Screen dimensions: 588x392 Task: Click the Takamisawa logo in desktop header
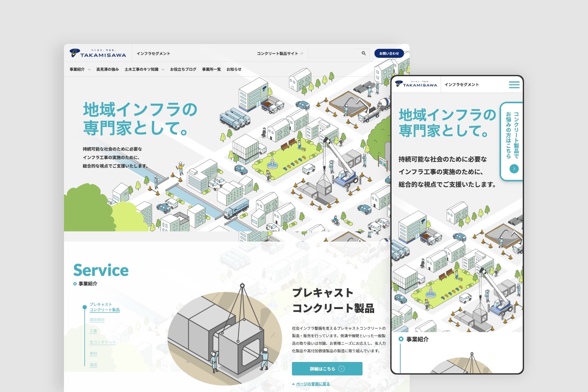(x=98, y=53)
